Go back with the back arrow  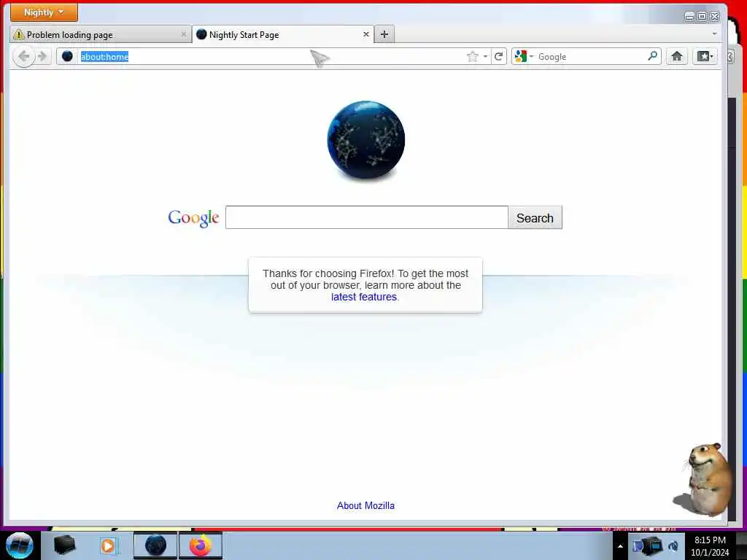pos(23,57)
